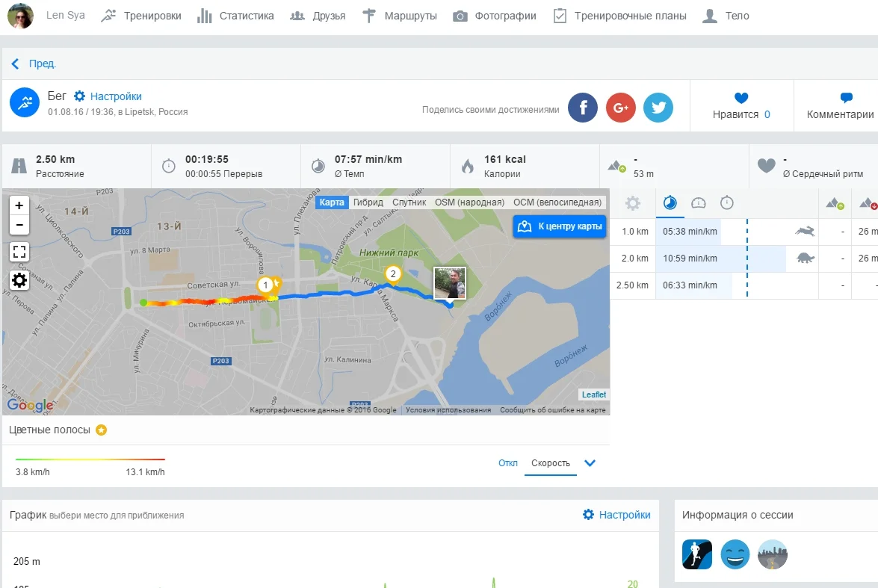
Task: Select the 10:59 min/km split
Action: [690, 259]
